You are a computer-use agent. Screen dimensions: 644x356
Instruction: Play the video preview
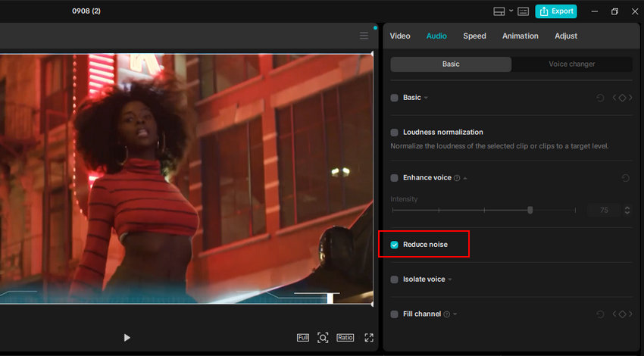(x=127, y=338)
